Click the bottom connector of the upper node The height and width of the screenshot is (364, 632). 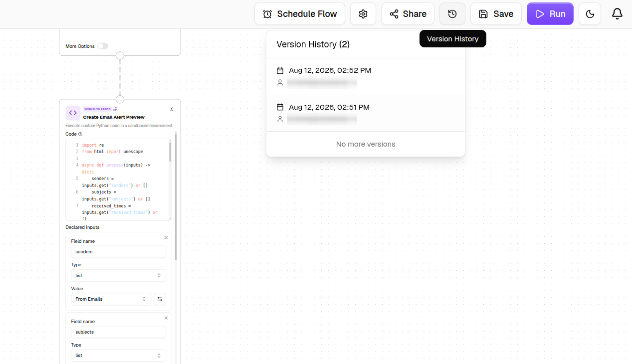coord(120,55)
